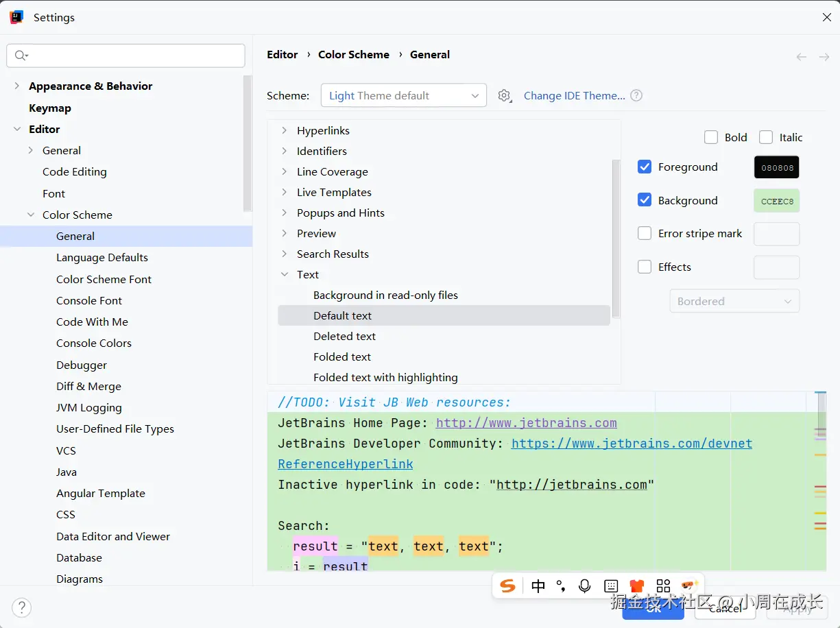The width and height of the screenshot is (840, 628).
Task: Click ReferenceHyperlink in the preview pane
Action: click(346, 464)
